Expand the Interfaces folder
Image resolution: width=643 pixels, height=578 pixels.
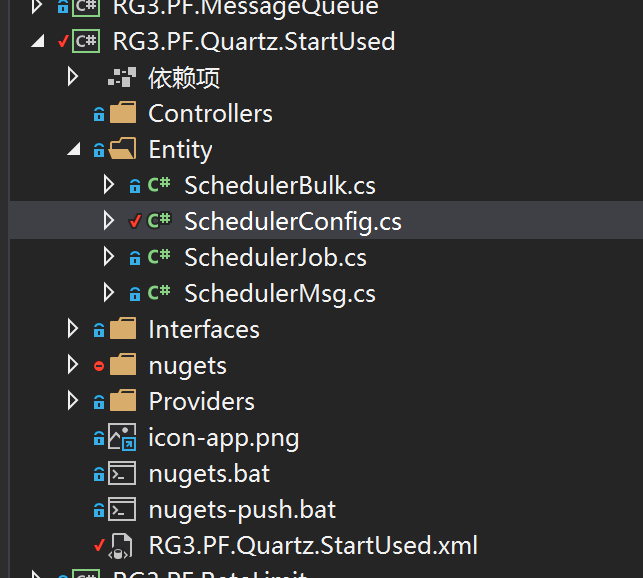[x=73, y=329]
